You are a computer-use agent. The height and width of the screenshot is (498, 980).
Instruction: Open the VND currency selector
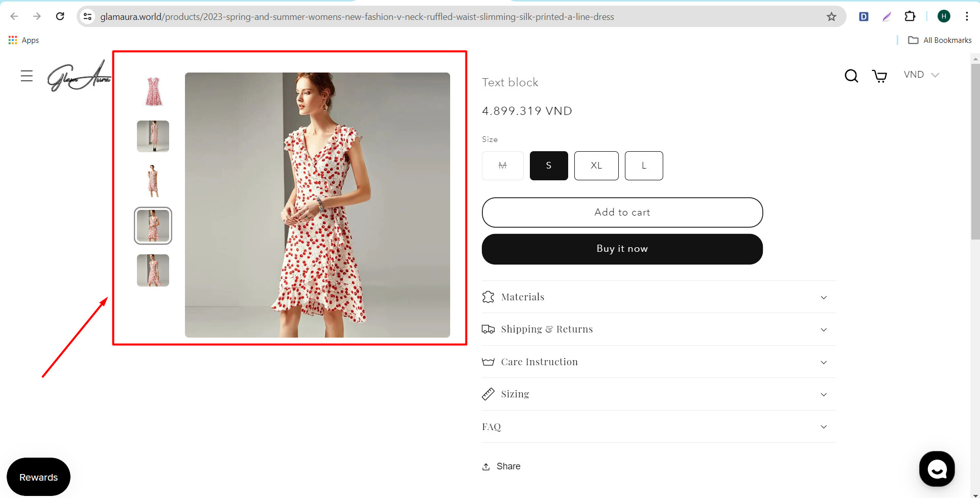point(921,75)
